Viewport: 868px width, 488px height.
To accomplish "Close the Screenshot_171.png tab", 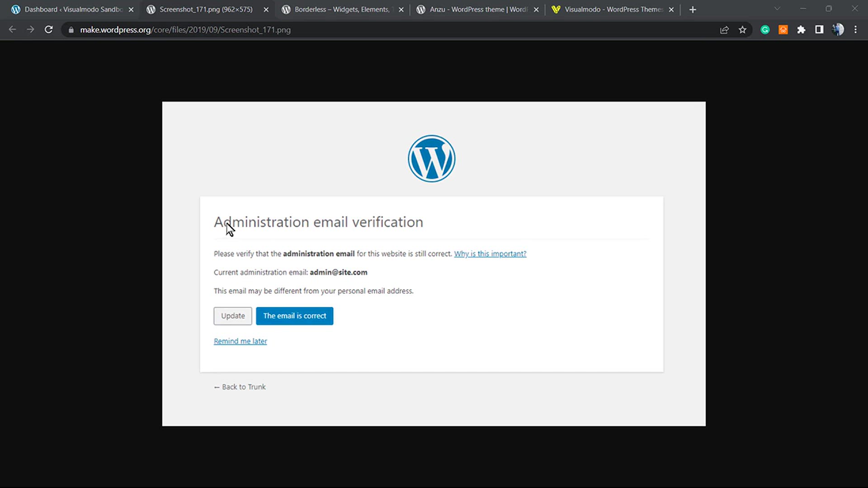I will coord(266,9).
